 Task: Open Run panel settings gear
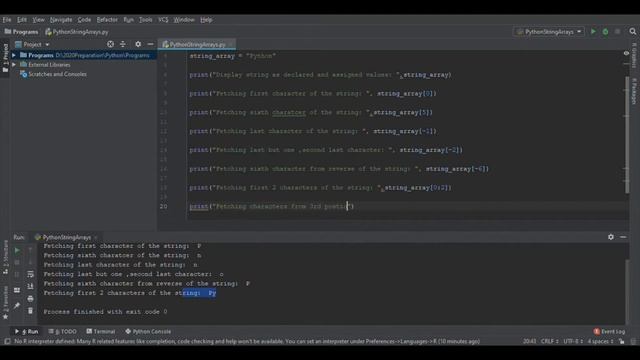pyautogui.click(x=611, y=237)
